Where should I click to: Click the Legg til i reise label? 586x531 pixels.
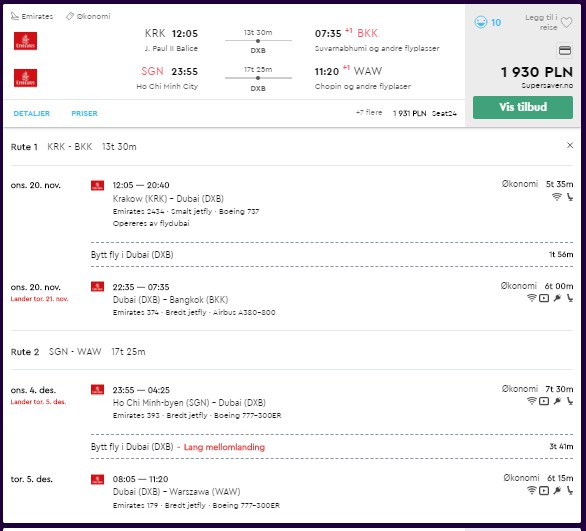[541, 22]
